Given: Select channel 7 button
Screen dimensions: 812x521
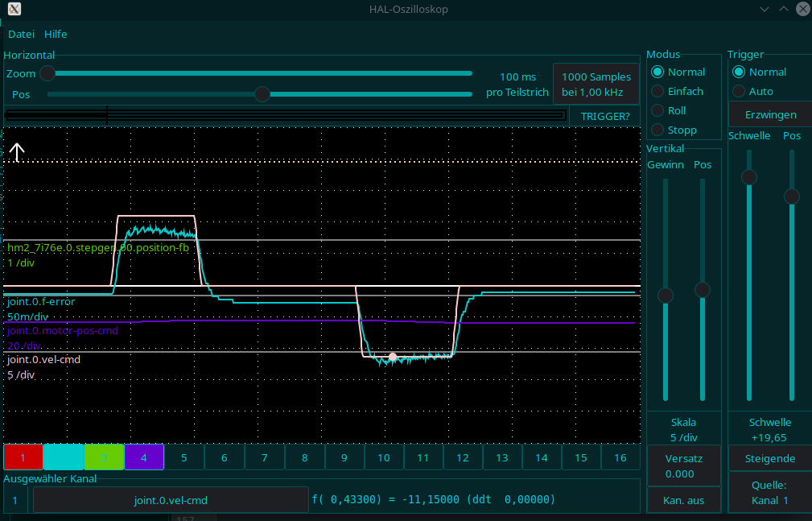Looking at the screenshot, I should click(264, 457).
